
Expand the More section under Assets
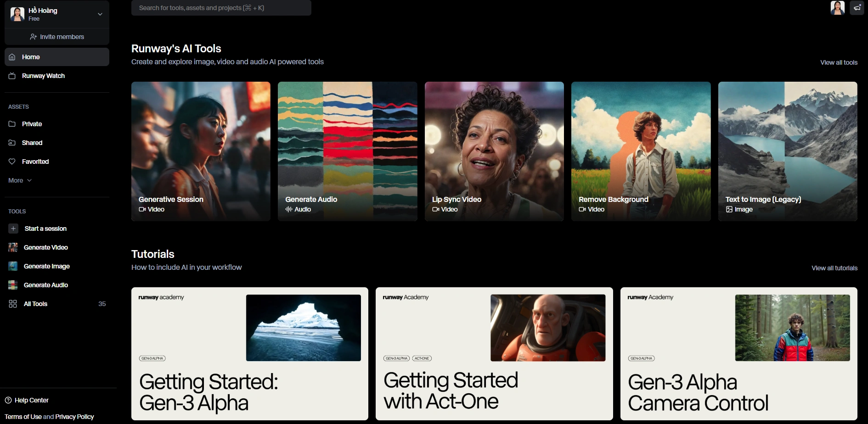(x=20, y=180)
